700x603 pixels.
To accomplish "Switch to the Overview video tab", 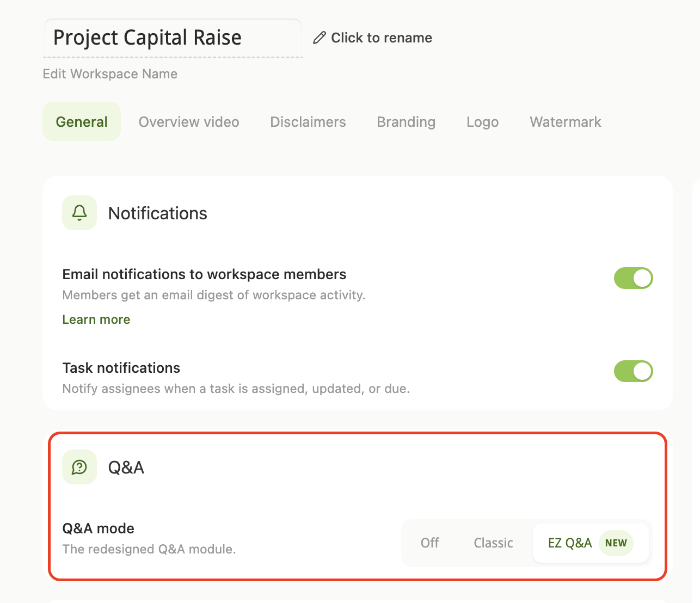I will (x=189, y=121).
